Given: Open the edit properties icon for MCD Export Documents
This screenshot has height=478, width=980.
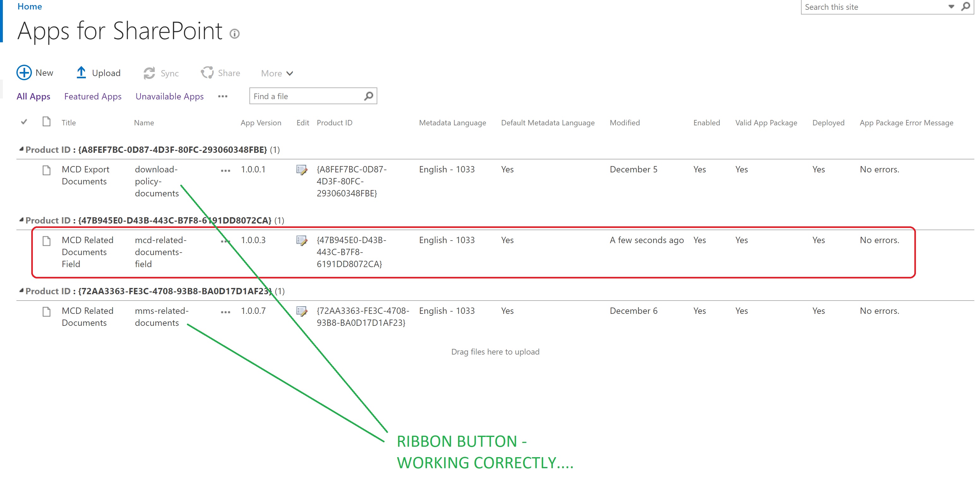Looking at the screenshot, I should click(x=302, y=170).
